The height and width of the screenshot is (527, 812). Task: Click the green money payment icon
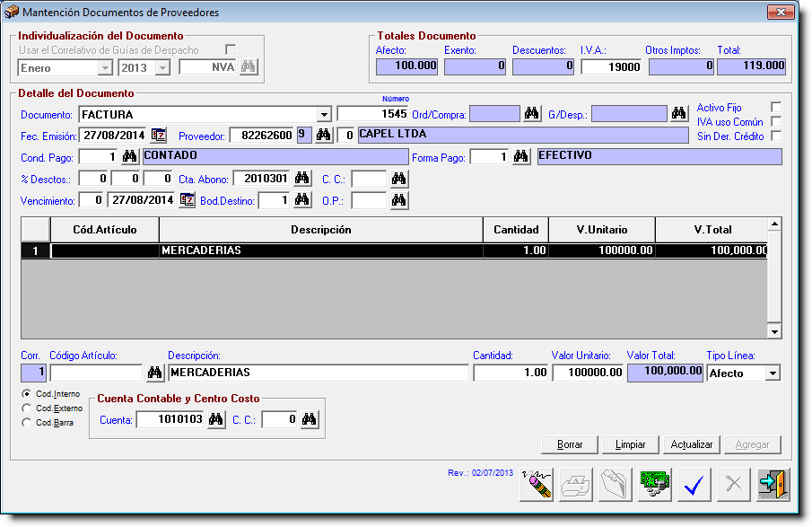click(x=655, y=485)
